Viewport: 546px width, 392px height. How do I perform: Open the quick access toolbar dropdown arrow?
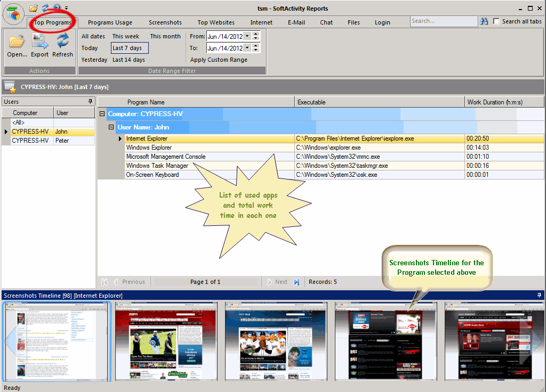point(66,8)
